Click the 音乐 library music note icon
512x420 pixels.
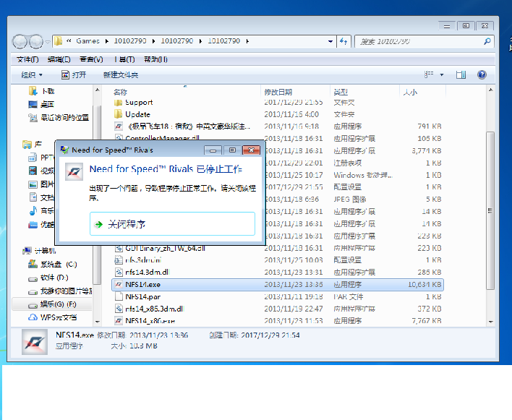click(33, 211)
